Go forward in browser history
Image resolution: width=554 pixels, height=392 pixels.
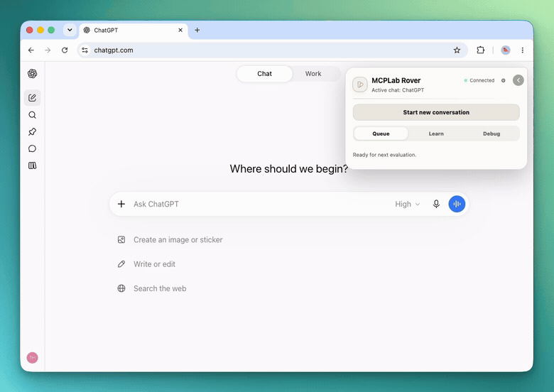48,50
